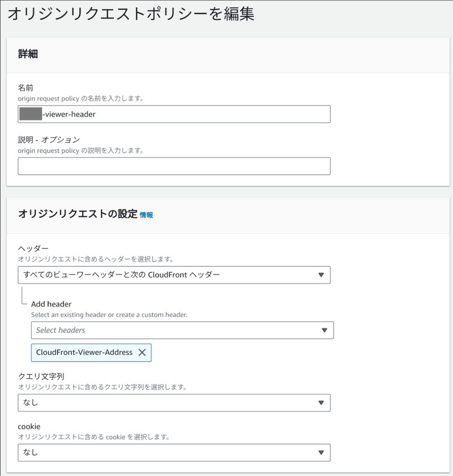The height and width of the screenshot is (476, 453).
Task: Click the redacted prefix in the 名前 field
Action: [31, 114]
